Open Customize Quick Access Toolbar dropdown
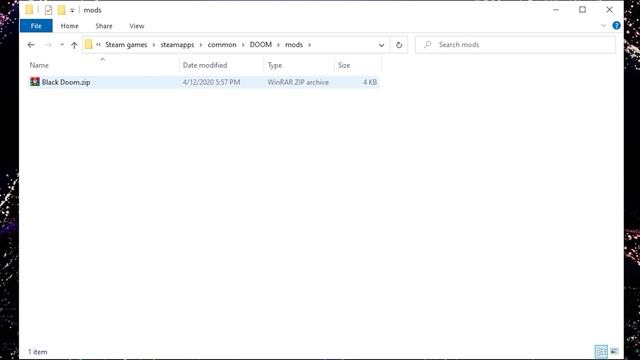 (72, 10)
